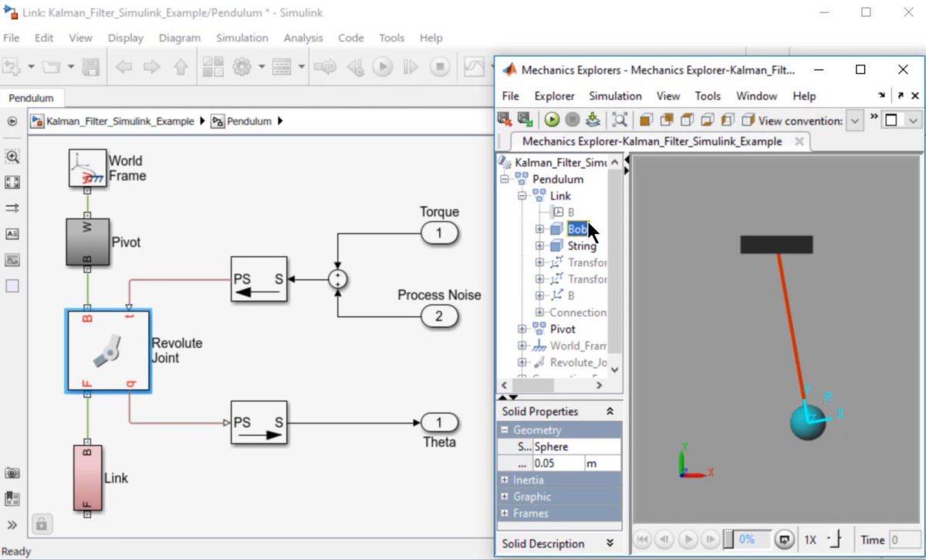
Task: Open the View convention dropdown
Action: 854,119
